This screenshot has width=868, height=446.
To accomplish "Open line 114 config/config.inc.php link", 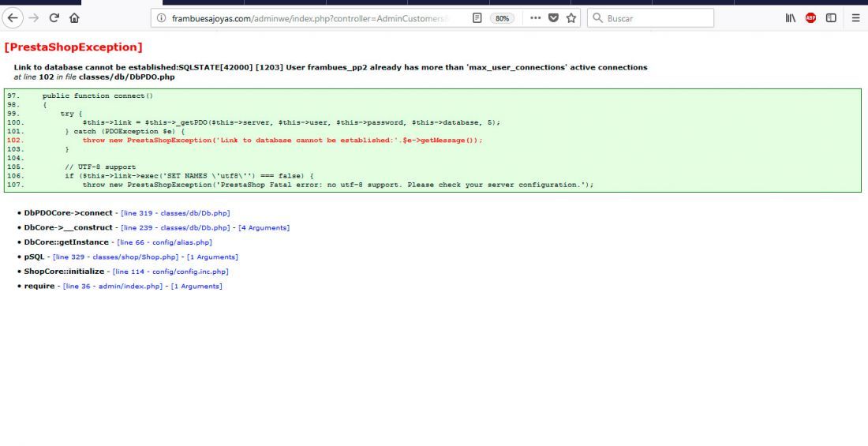I will (170, 272).
